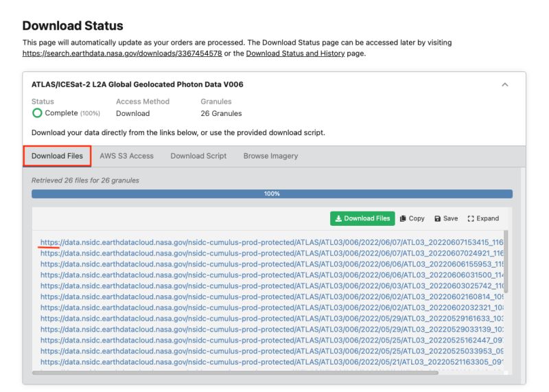The height and width of the screenshot is (392, 549).
Task: Click the Access Method 'Download' value
Action: (x=132, y=113)
